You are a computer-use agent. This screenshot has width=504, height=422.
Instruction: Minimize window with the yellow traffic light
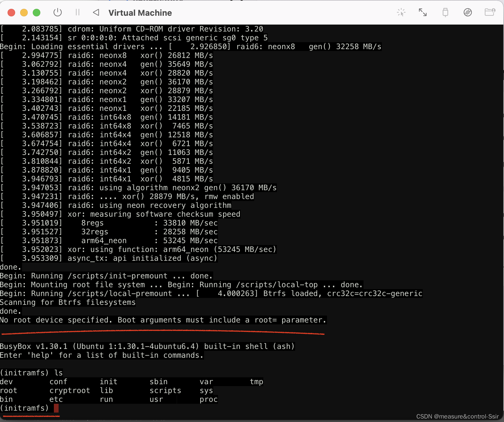point(24,13)
